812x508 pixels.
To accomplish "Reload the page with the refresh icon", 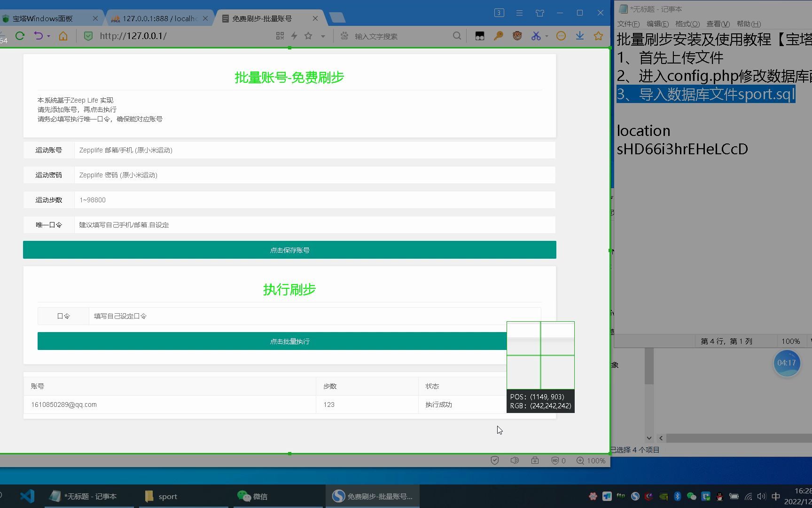I will [20, 36].
